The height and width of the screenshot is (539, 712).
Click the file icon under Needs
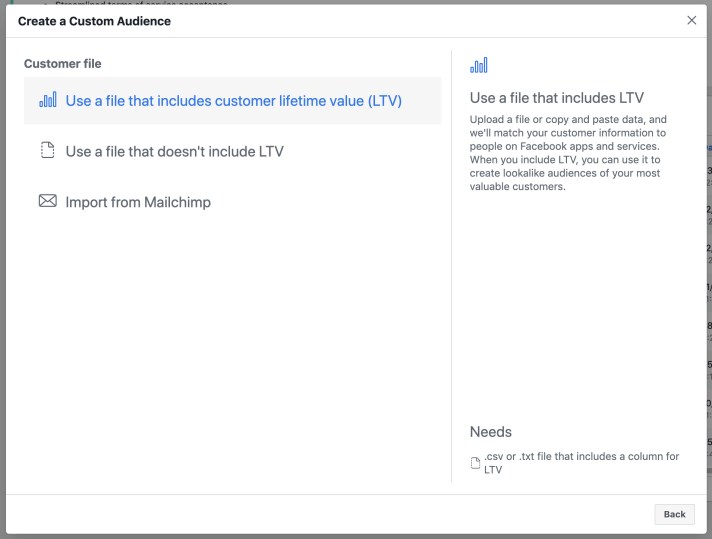476,463
